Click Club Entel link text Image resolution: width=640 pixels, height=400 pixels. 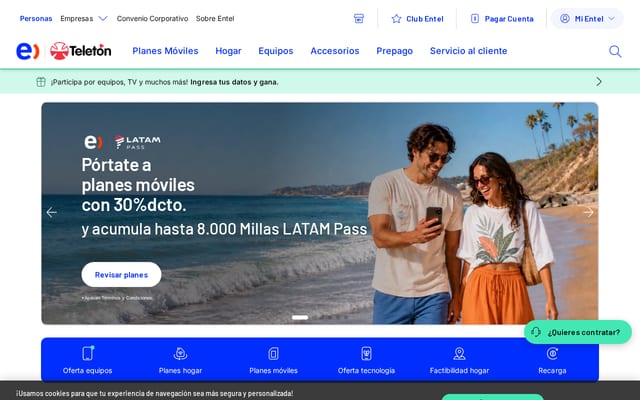coord(425,19)
